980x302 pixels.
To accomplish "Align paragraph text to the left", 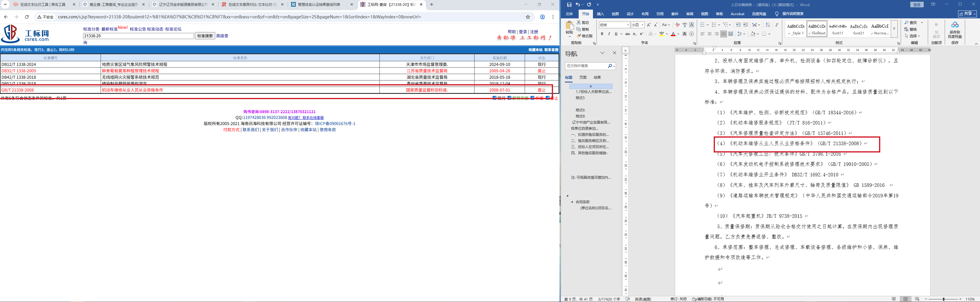I will 703,34.
